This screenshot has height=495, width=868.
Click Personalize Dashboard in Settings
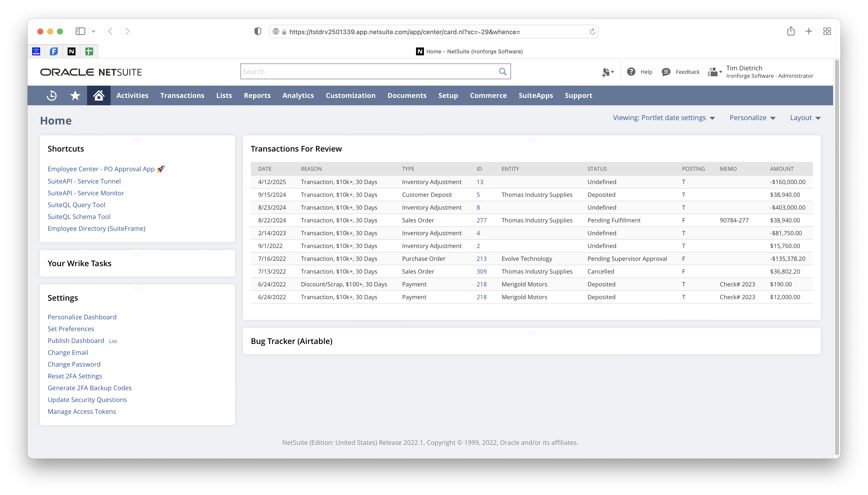pos(82,317)
